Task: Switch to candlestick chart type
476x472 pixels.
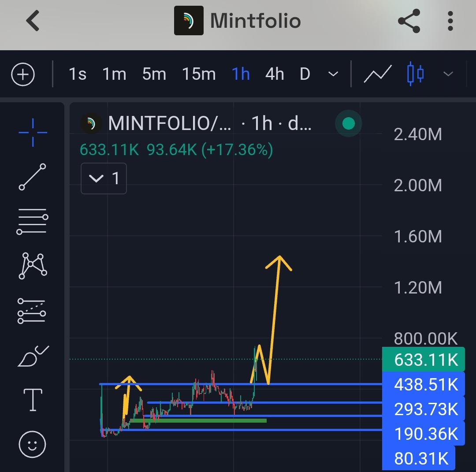Action: coord(415,74)
